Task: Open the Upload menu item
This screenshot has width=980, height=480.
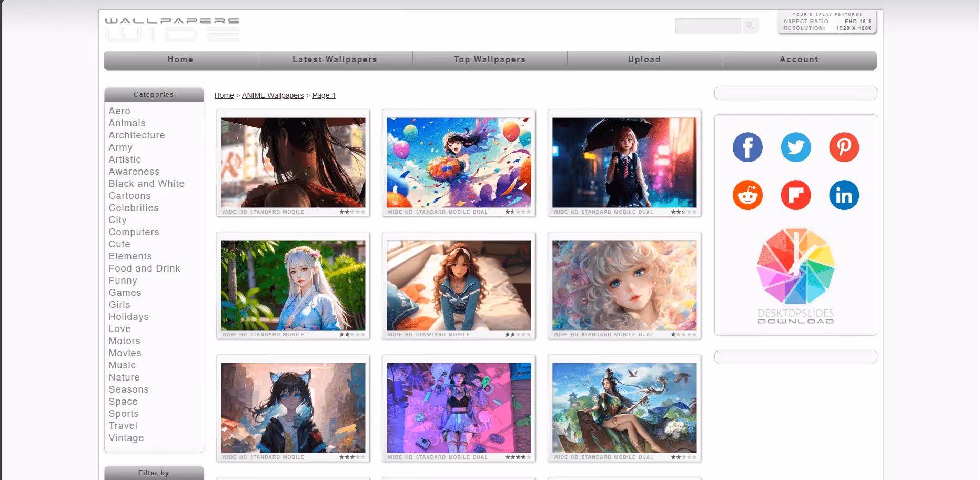Action: [x=644, y=59]
